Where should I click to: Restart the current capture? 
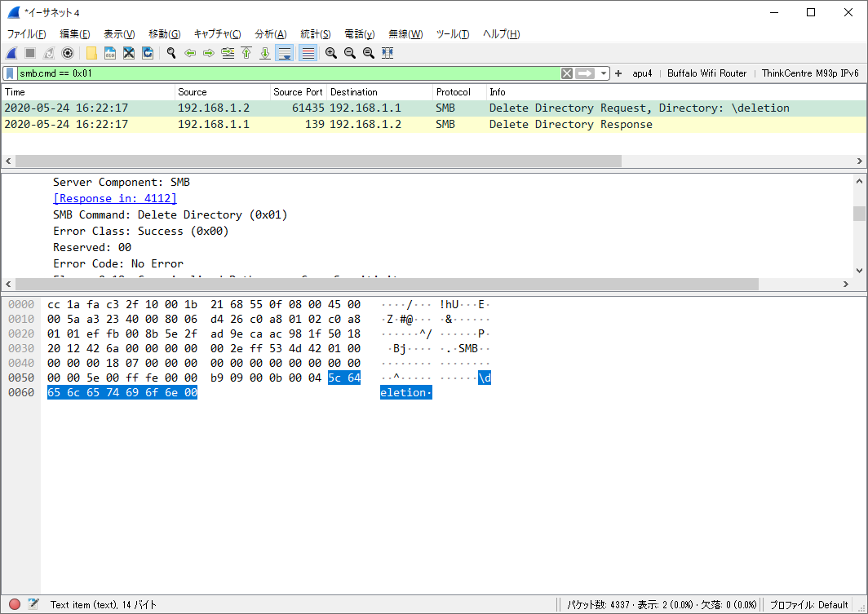click(49, 53)
